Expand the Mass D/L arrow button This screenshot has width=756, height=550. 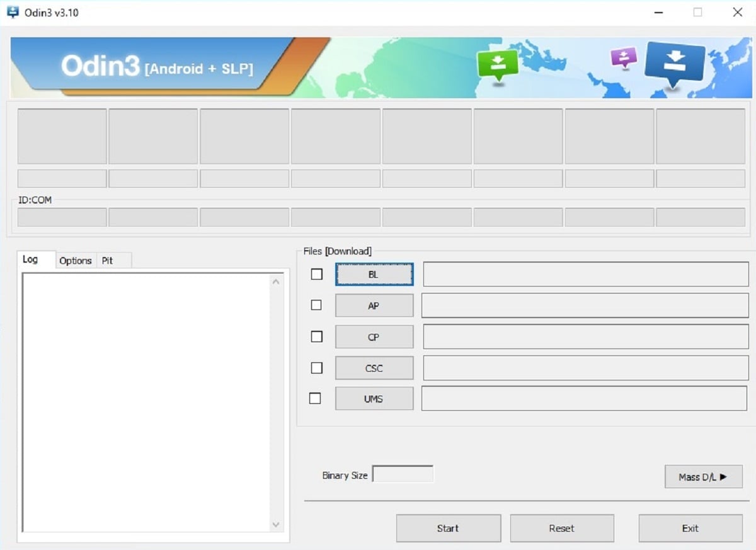704,477
